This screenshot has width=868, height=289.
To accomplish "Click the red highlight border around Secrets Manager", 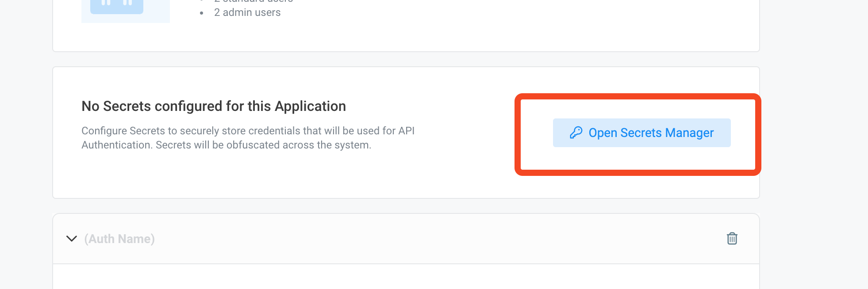I will click(x=638, y=96).
